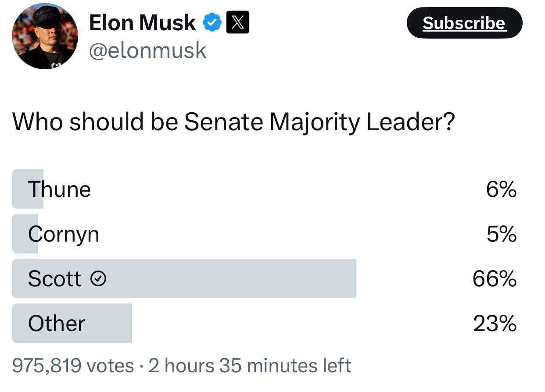
Task: Click the 2 hours 35 minutes left text
Action: point(250,366)
